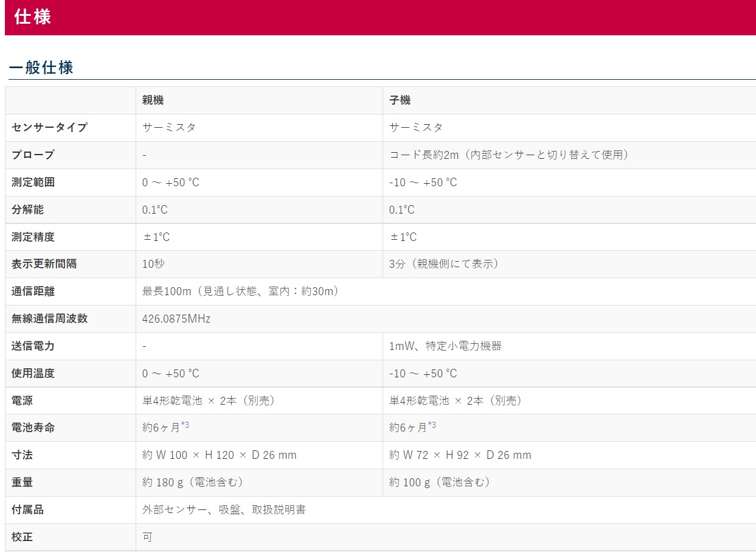Click the 親機 測定範囲 value 0 ~ +50 °C

(x=171, y=183)
